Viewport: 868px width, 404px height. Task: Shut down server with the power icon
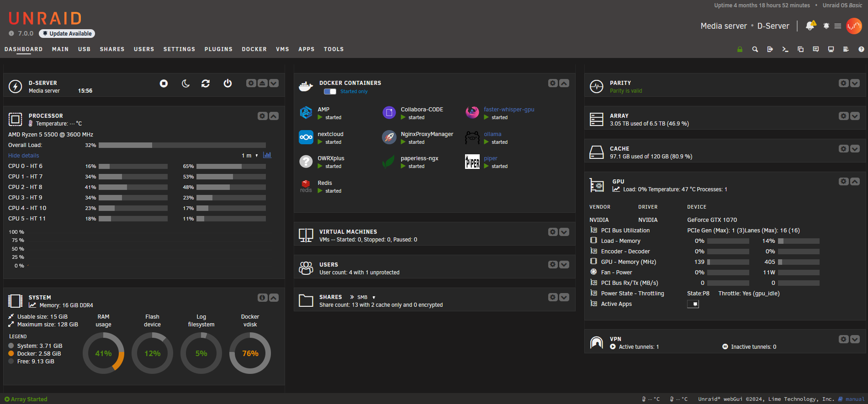click(x=228, y=83)
